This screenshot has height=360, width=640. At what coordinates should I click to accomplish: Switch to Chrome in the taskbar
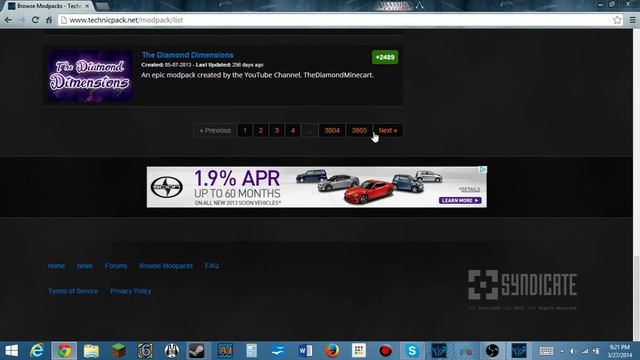click(x=64, y=351)
